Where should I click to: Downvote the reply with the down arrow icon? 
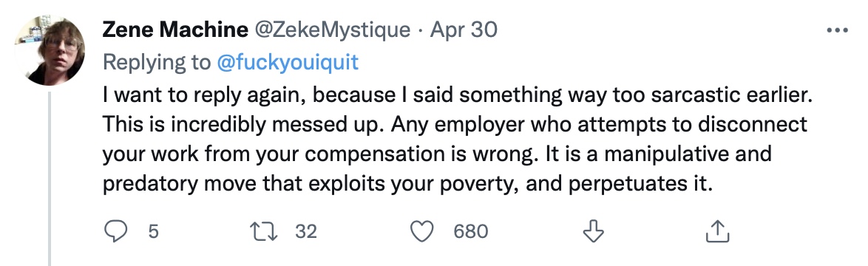point(593,231)
